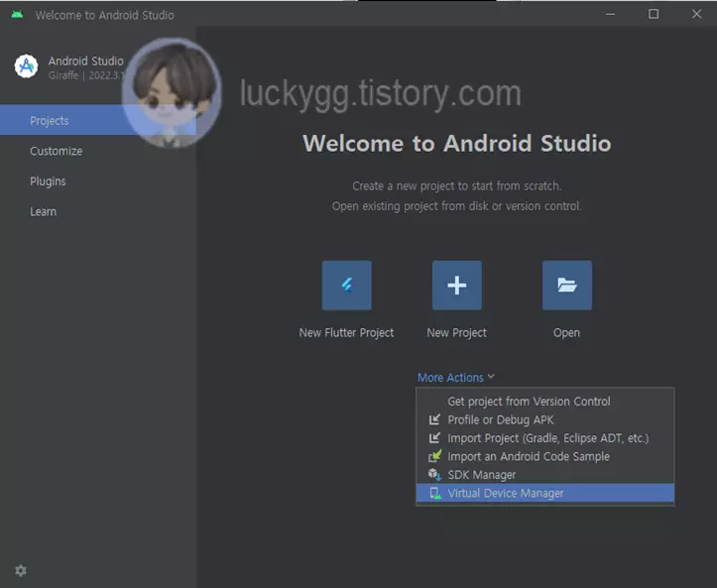Choose Get project from Version Control
Image resolution: width=717 pixels, height=588 pixels.
pos(545,402)
